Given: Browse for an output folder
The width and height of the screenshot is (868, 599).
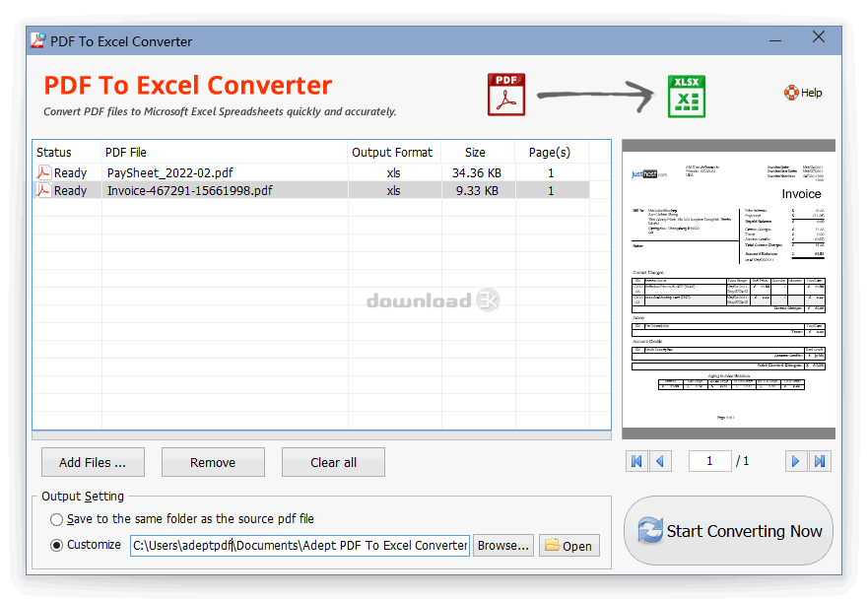Looking at the screenshot, I should coord(503,546).
